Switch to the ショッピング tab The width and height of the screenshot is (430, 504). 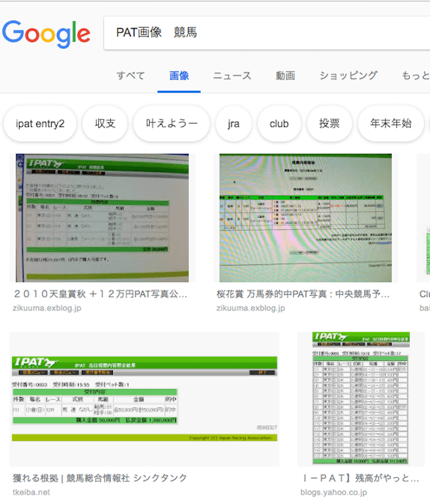pyautogui.click(x=349, y=76)
